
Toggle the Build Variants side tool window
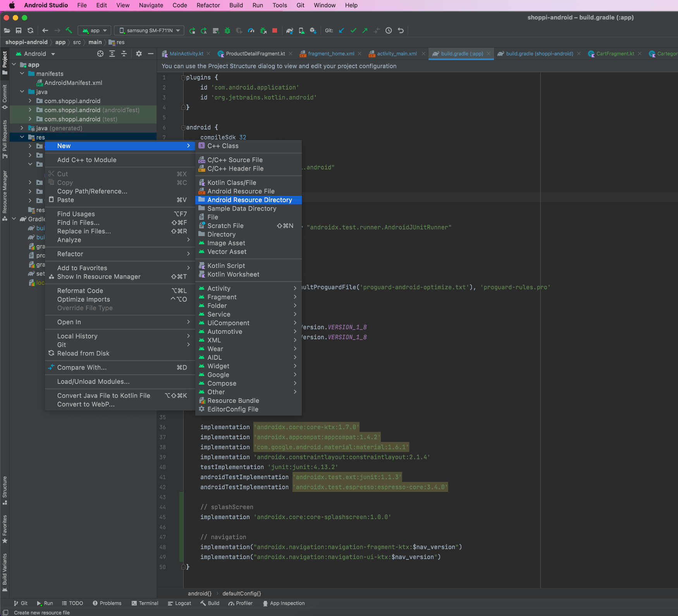click(x=5, y=573)
